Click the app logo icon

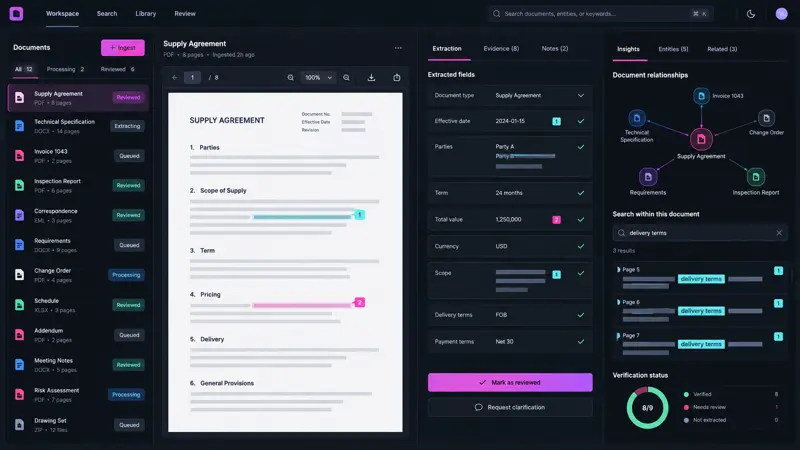click(16, 14)
